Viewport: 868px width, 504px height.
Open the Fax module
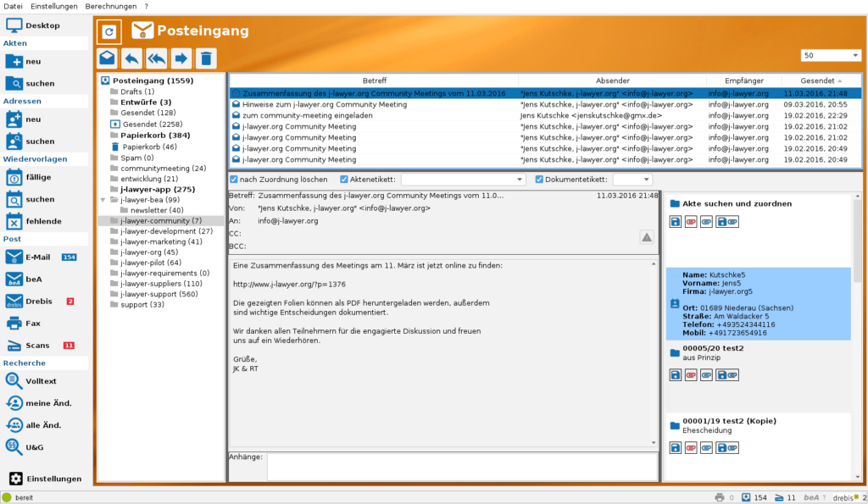tap(23, 323)
